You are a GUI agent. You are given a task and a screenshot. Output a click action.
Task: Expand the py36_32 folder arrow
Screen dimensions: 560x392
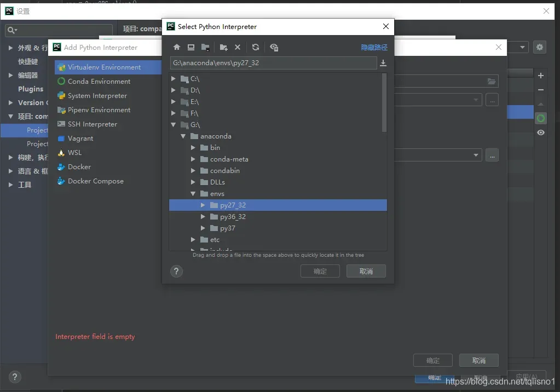[x=203, y=217]
